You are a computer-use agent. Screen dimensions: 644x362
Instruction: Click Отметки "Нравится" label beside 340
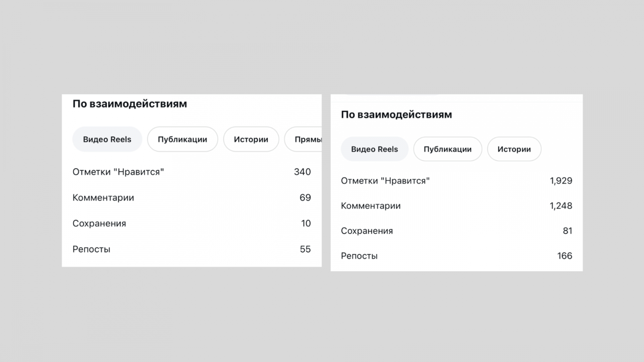click(x=118, y=172)
